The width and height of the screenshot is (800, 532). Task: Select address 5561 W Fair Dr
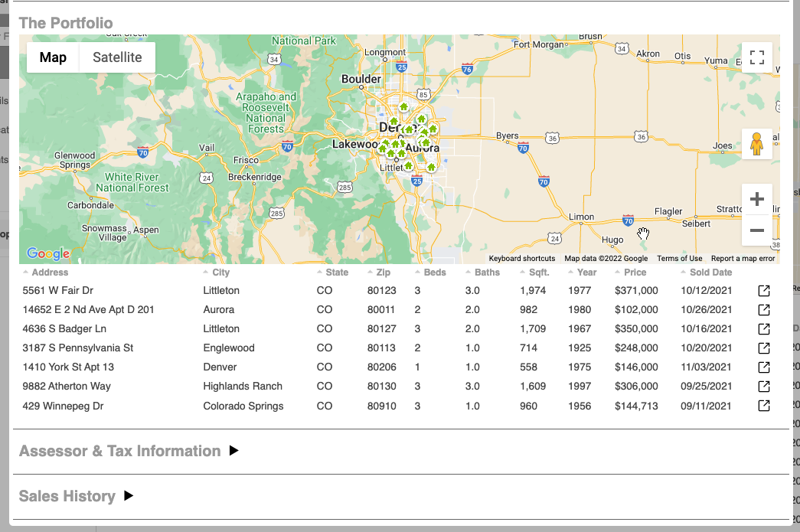pos(57,291)
